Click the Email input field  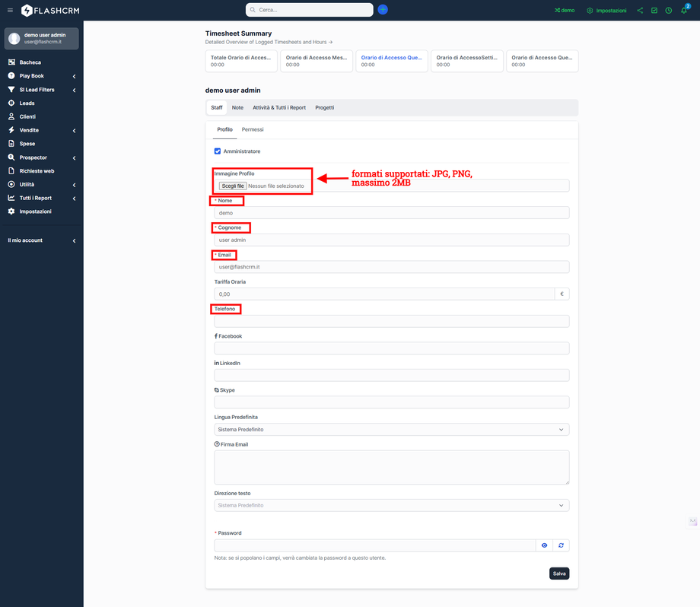point(392,267)
